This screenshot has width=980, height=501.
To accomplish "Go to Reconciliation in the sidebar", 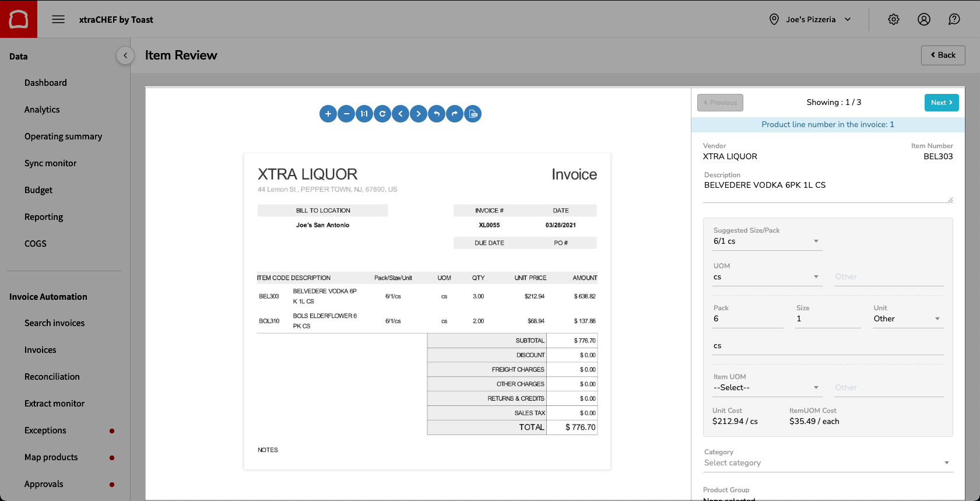I will click(52, 377).
